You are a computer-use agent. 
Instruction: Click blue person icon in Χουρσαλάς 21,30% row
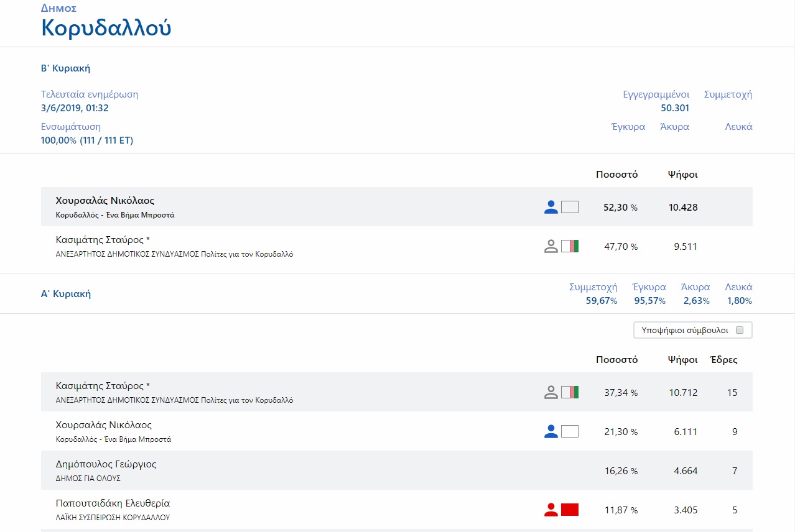pyautogui.click(x=551, y=431)
